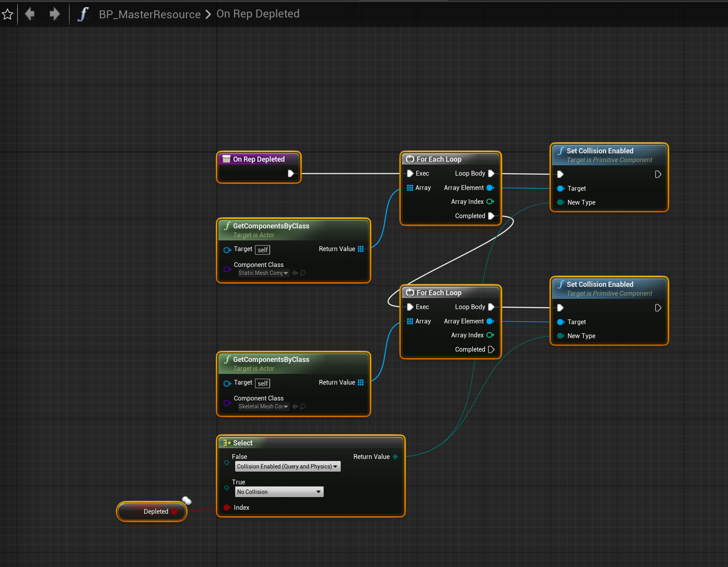Image resolution: width=728 pixels, height=567 pixels.
Task: Click the On Rep Depleted node icon
Action: tap(226, 159)
